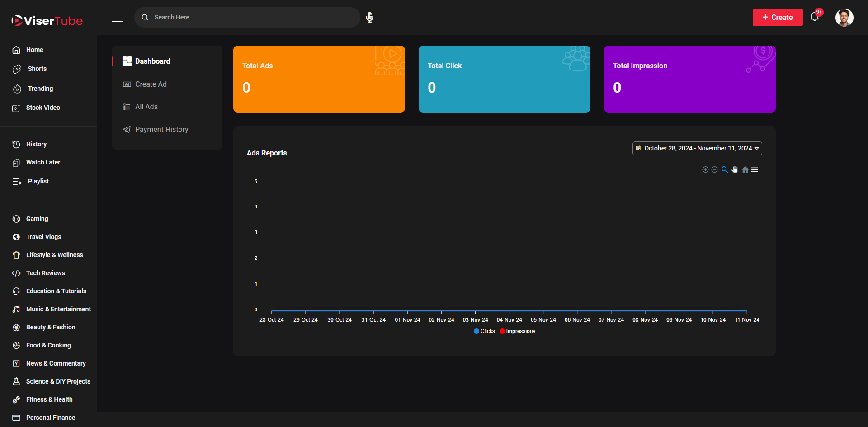868x427 pixels.
Task: Open the Create Ad page
Action: (x=151, y=84)
